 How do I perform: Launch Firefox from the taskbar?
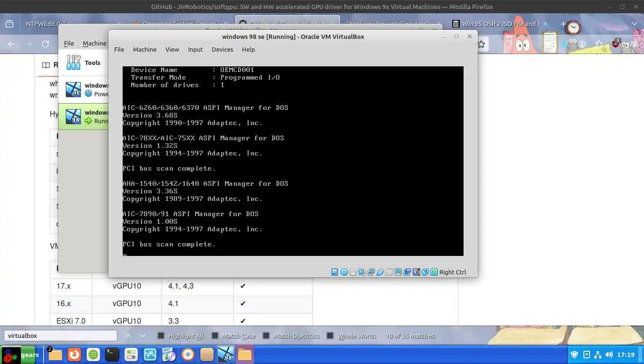pos(74,355)
